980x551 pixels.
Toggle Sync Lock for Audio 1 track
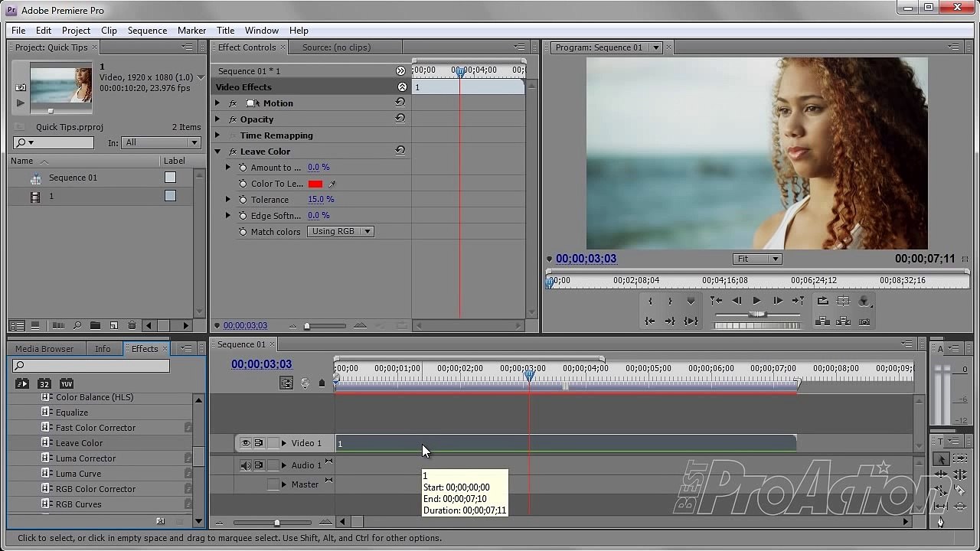pyautogui.click(x=259, y=465)
